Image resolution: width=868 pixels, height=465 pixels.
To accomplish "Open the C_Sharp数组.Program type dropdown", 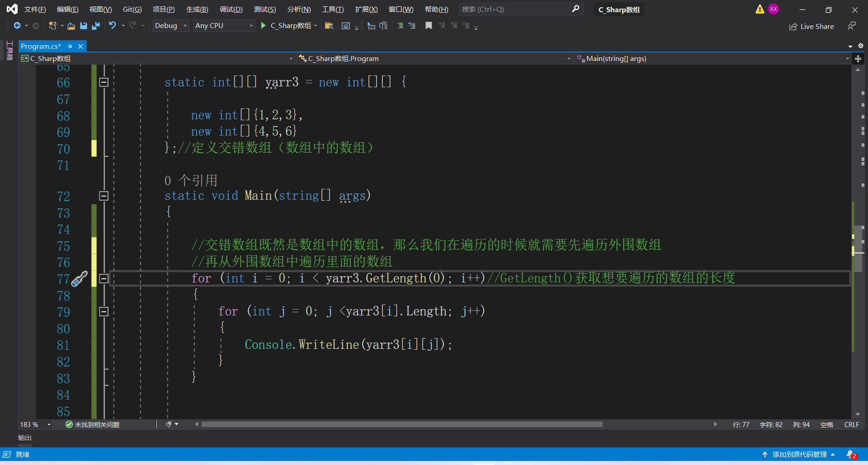I will point(435,59).
